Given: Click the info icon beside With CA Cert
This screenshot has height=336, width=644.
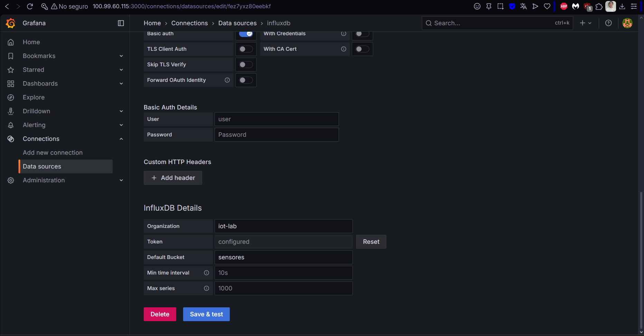Looking at the screenshot, I should (x=343, y=49).
